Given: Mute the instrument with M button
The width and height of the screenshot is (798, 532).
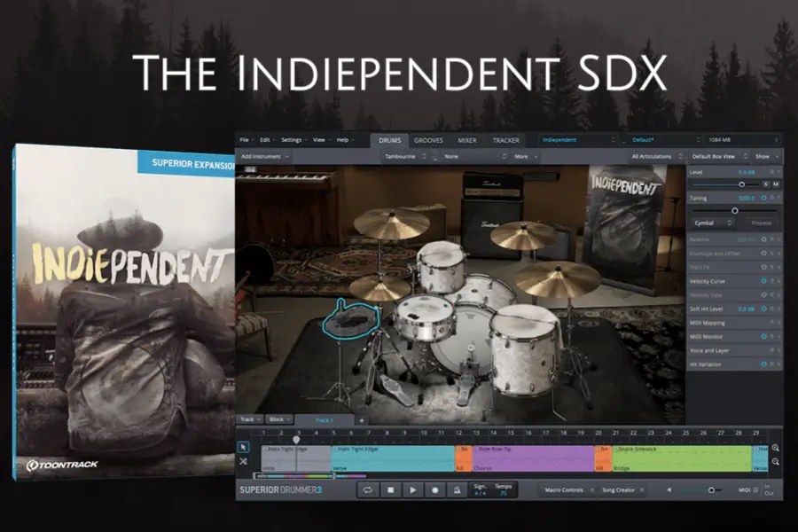Looking at the screenshot, I should (x=776, y=184).
